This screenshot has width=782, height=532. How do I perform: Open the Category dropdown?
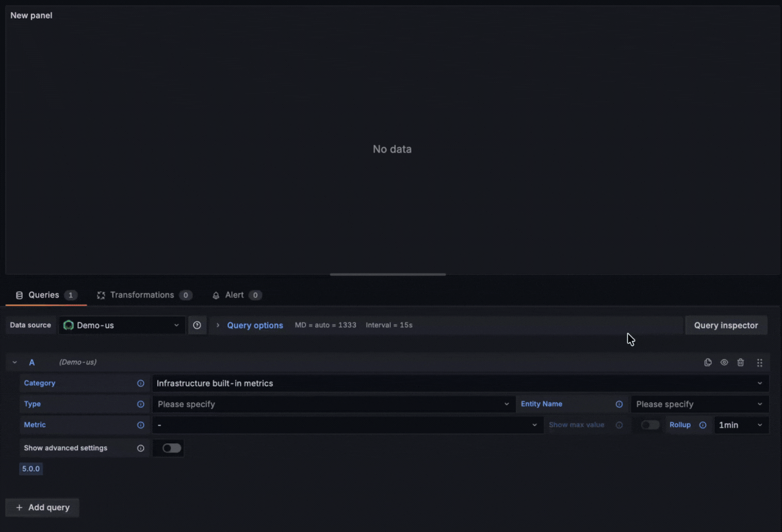pyautogui.click(x=460, y=383)
